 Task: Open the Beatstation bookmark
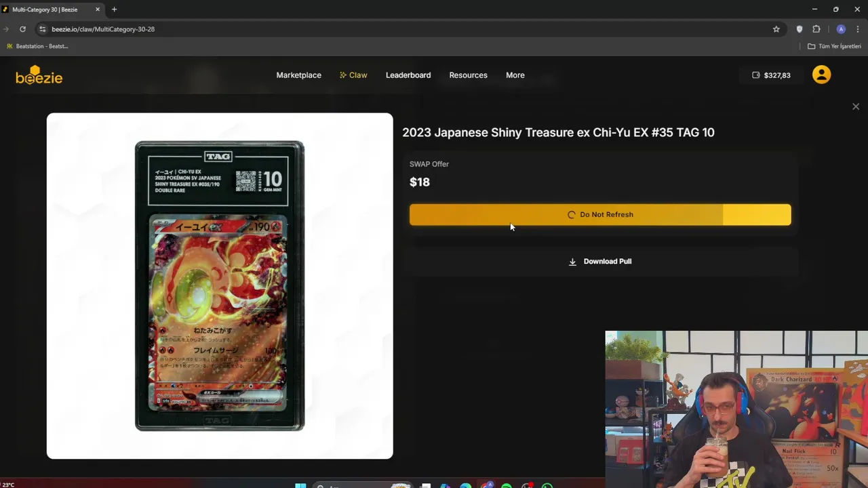[37, 46]
